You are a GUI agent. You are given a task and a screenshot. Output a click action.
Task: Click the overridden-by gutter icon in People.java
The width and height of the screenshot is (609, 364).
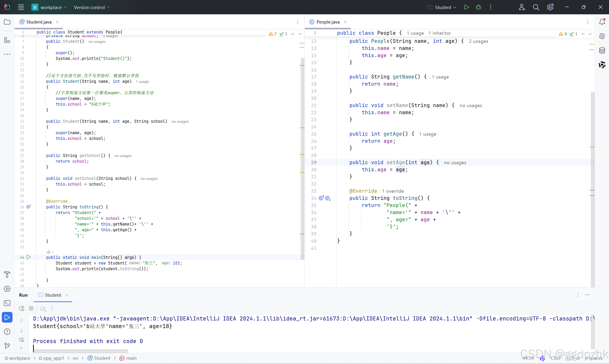click(x=328, y=198)
